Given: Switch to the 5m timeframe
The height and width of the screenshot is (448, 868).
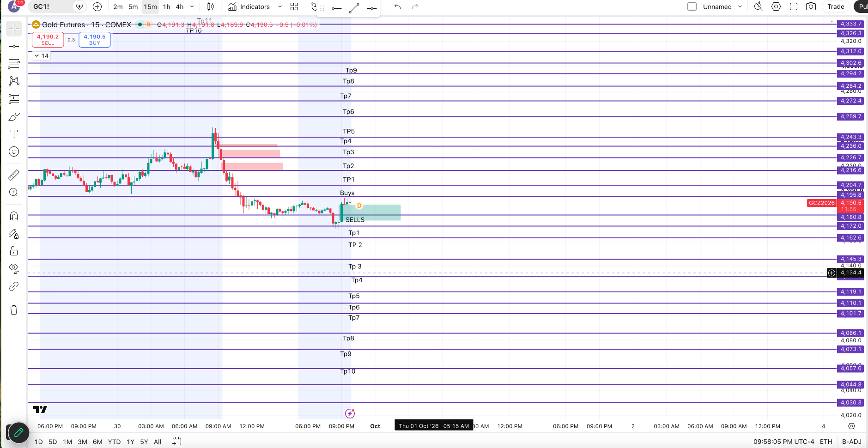Looking at the screenshot, I should (133, 6).
